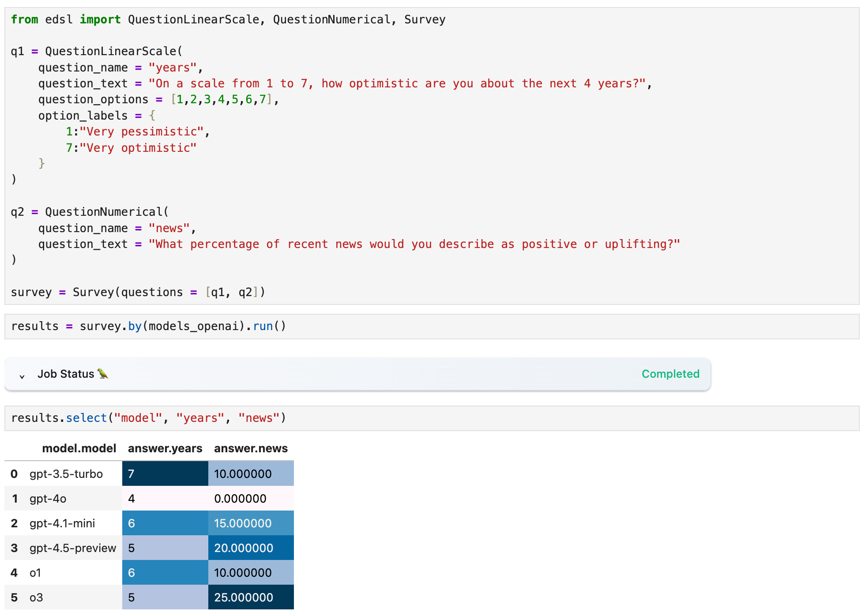The image size is (865, 616).
Task: Click the parrot icon beside Job Status
Action: coord(103,374)
